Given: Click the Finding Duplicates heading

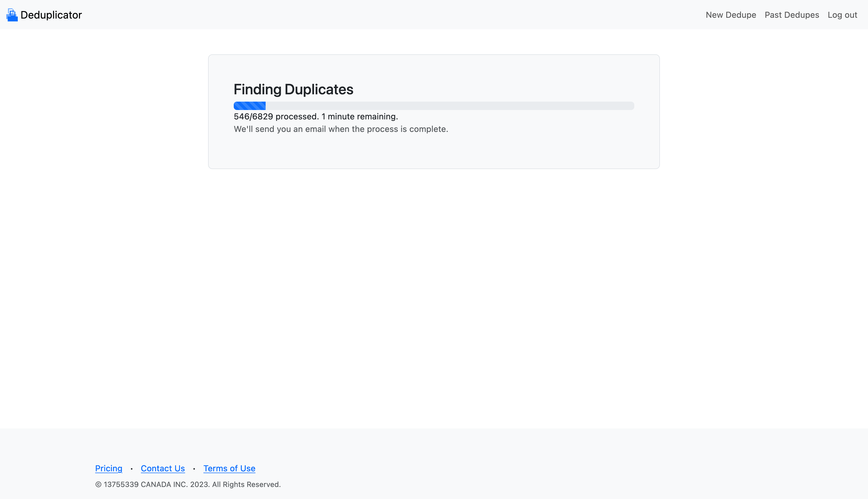Looking at the screenshot, I should [x=293, y=89].
